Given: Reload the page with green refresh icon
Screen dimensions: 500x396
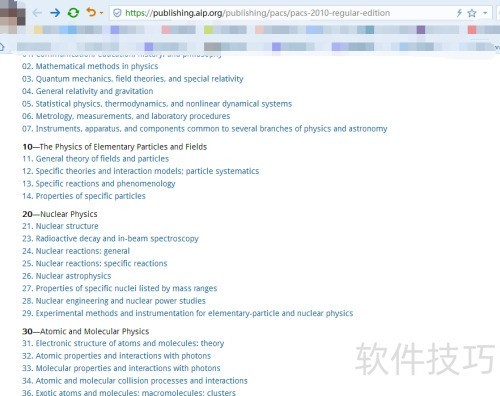Looking at the screenshot, I should tap(73, 13).
